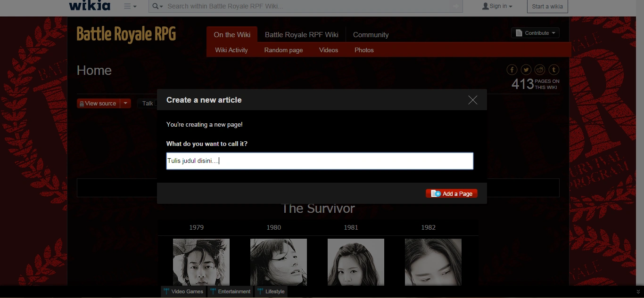Viewport: 644px width, 298px height.
Task: Open the Sign in dropdown
Action: click(x=497, y=6)
